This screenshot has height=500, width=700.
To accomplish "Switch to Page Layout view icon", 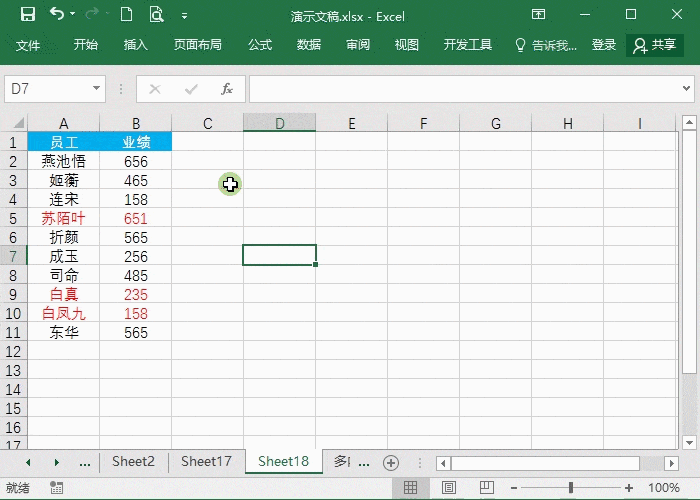I will 449,488.
